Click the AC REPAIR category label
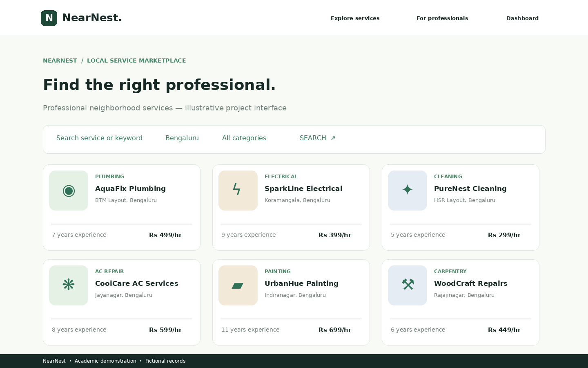This screenshot has height=368, width=588. click(109, 272)
